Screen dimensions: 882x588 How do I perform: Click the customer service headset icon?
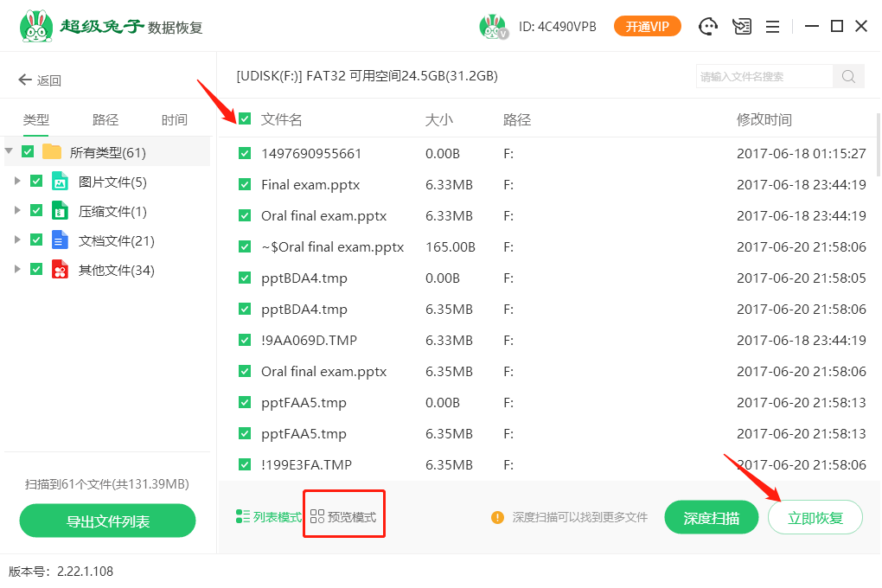(x=709, y=27)
